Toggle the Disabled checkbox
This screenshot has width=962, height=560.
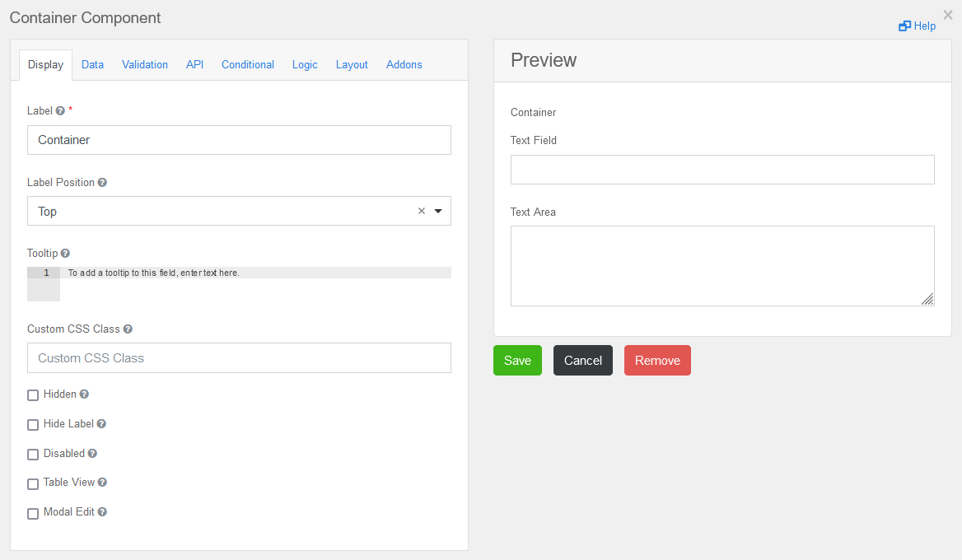[x=33, y=455]
